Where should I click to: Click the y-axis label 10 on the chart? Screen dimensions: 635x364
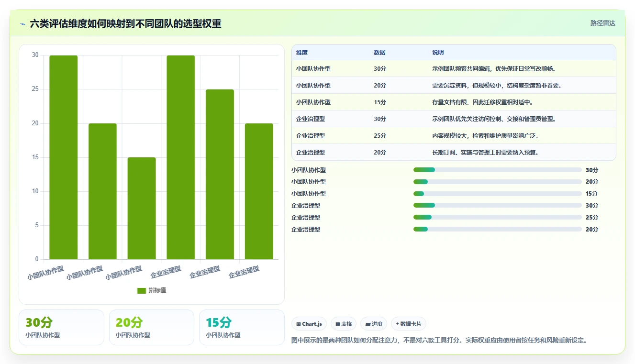35,191
